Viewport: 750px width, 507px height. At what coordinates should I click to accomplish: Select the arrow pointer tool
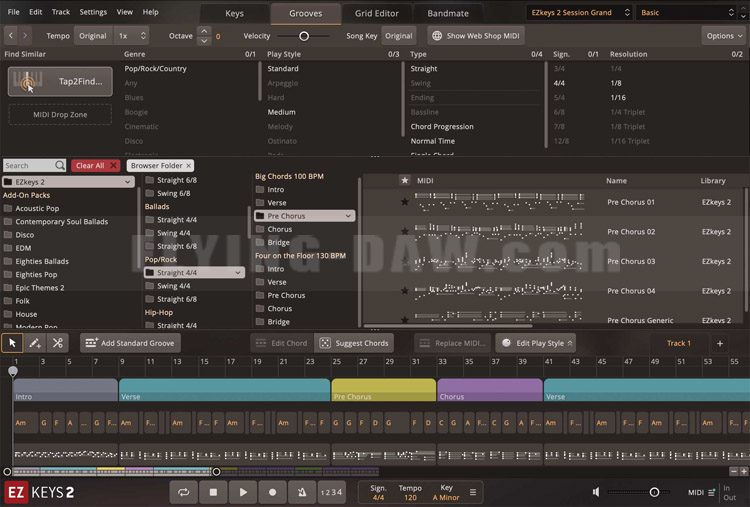pyautogui.click(x=12, y=343)
